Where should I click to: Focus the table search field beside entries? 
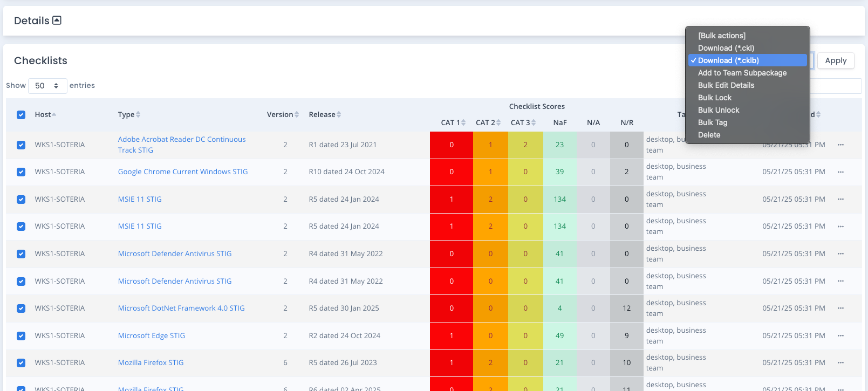point(835,86)
